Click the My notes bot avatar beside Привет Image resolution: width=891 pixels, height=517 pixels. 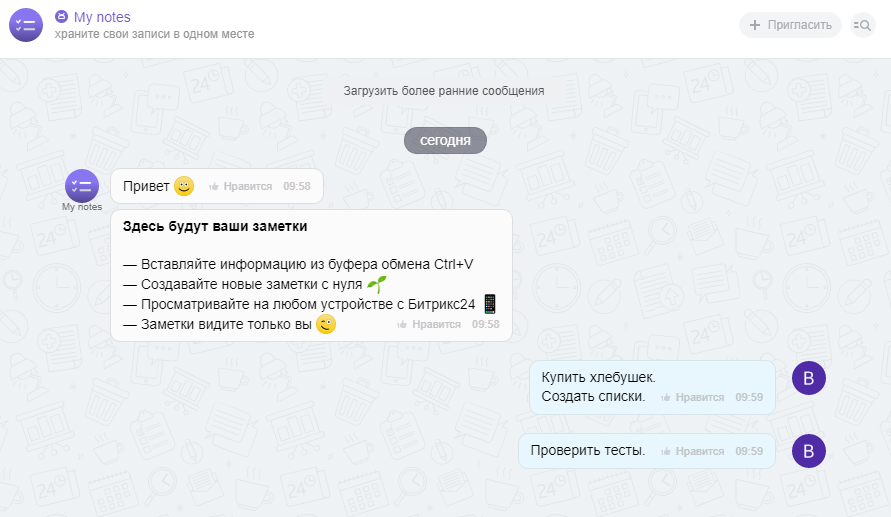[82, 186]
